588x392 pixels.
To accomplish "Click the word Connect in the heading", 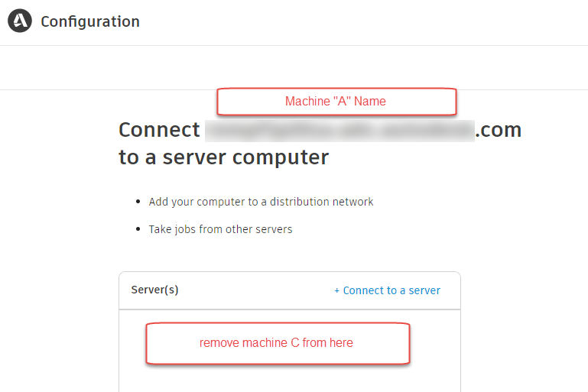I will (x=159, y=130).
